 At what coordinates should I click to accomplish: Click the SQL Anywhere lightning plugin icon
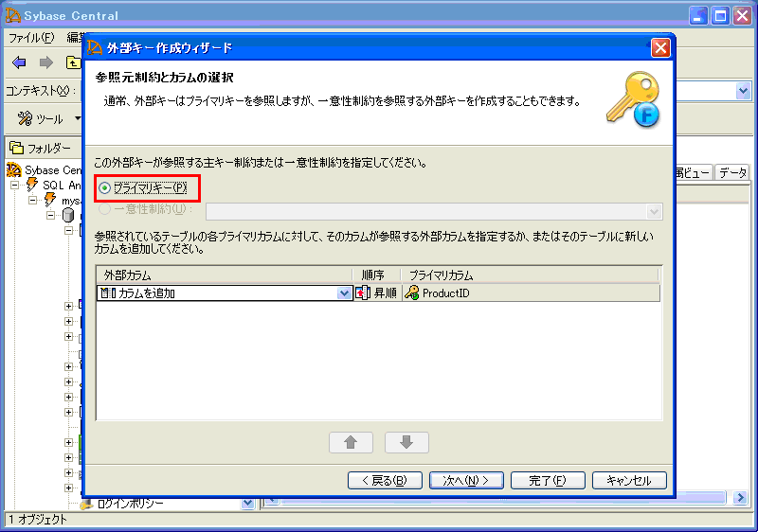coord(32,186)
